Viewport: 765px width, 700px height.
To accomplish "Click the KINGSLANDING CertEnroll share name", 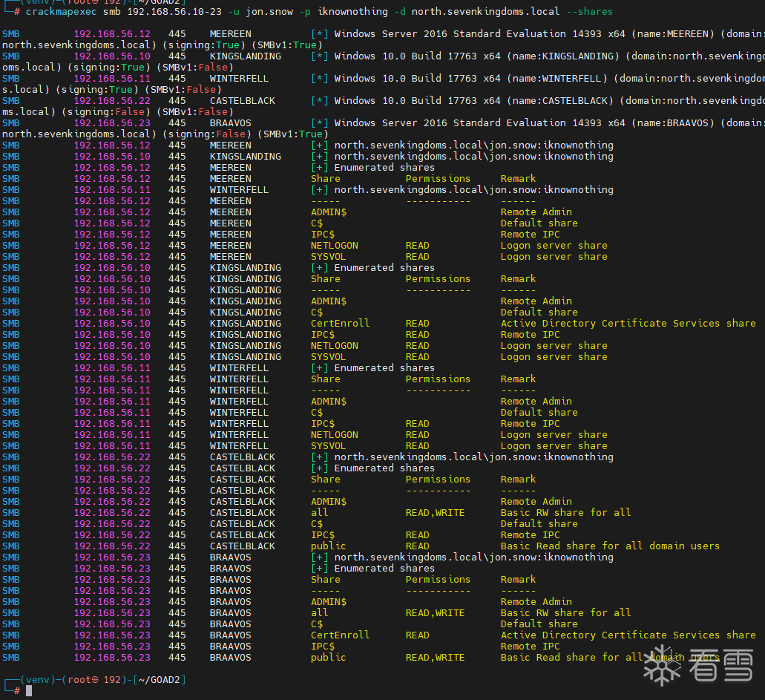I will [x=340, y=323].
